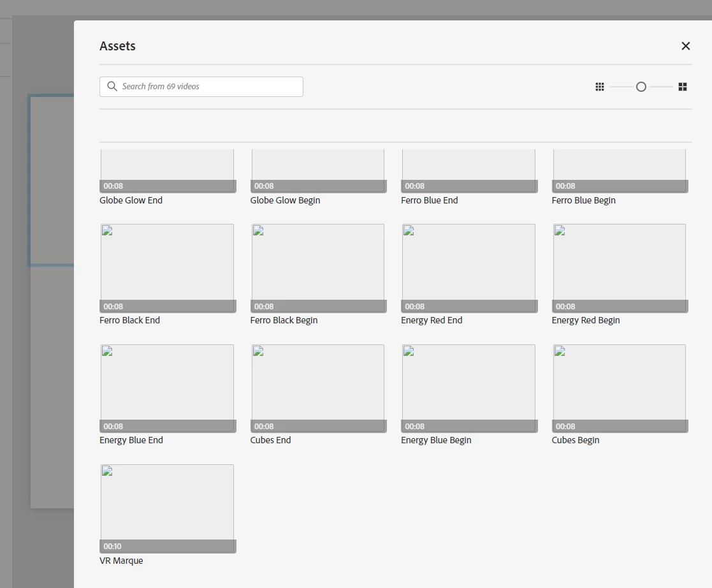Select the Globe Glow End video
This screenshot has width=712, height=588.
pyautogui.click(x=168, y=170)
